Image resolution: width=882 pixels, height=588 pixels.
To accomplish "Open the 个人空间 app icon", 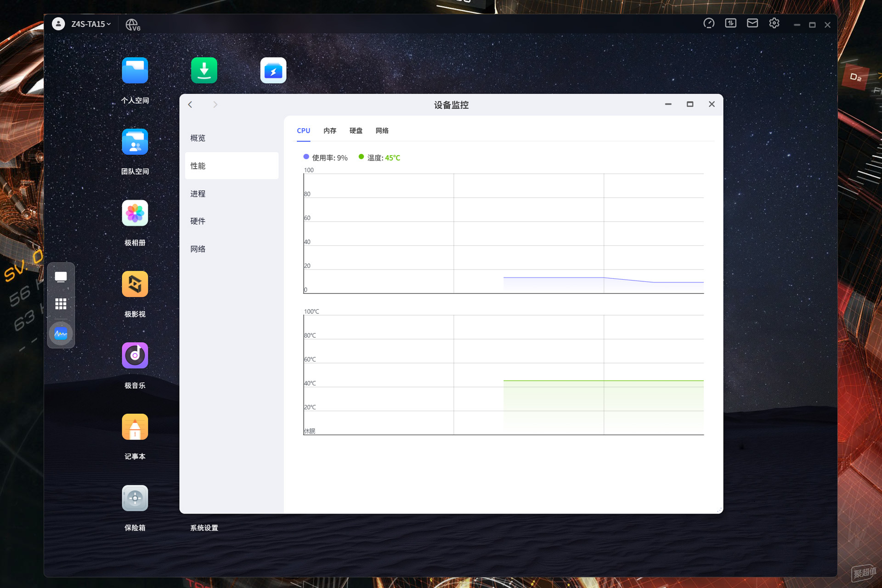I will [135, 70].
